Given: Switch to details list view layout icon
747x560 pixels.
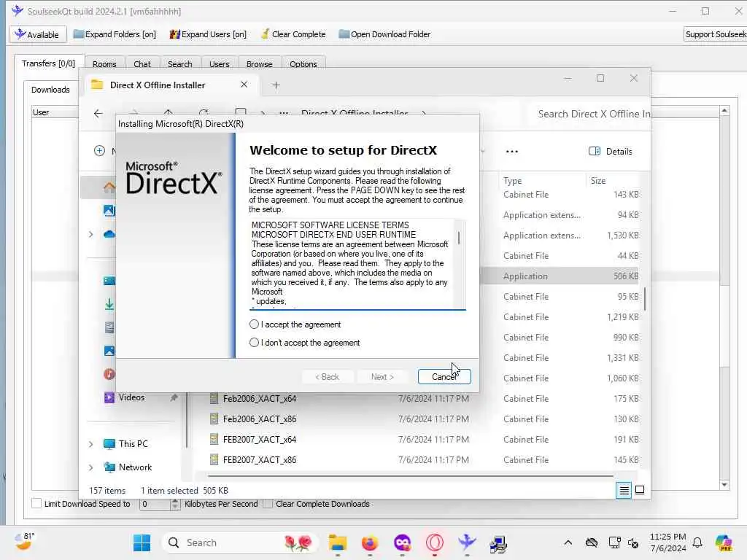Looking at the screenshot, I should tap(624, 490).
